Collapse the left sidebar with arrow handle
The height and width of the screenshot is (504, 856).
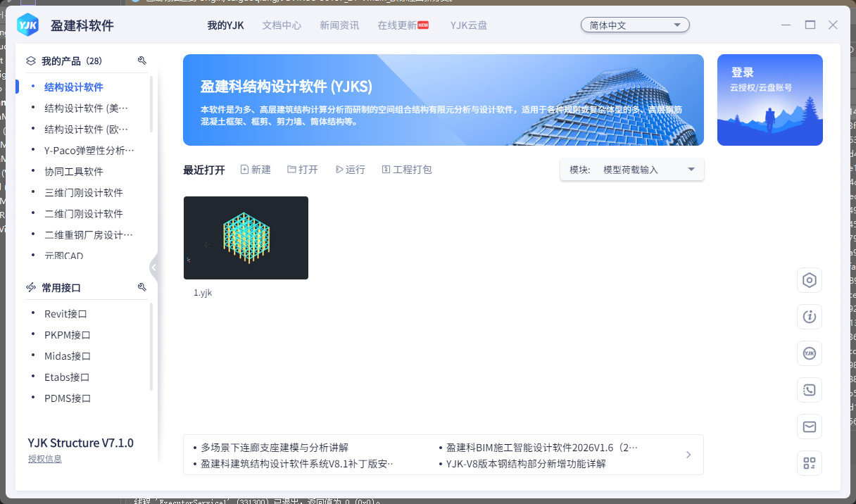(x=153, y=267)
